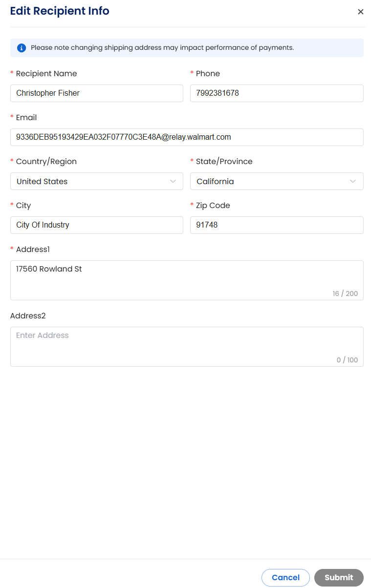This screenshot has height=588, width=371.
Task: Click the State/Province chevron arrow
Action: click(353, 181)
